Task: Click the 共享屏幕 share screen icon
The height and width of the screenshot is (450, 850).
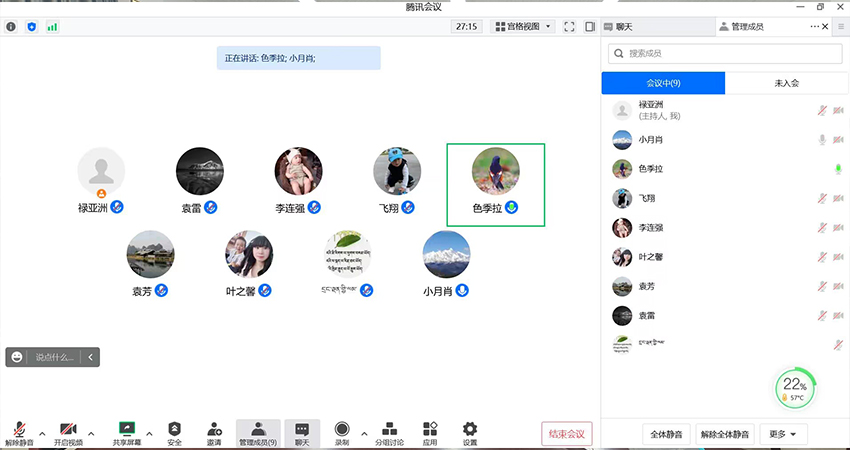Action: [126, 428]
